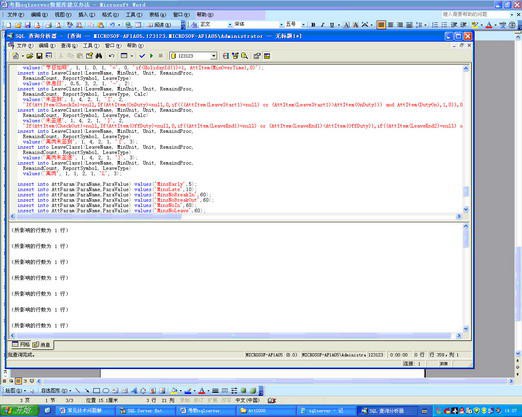Open the 绘图 Draw menu dropdown
Viewport: 522px width, 417px height.
tap(15, 391)
